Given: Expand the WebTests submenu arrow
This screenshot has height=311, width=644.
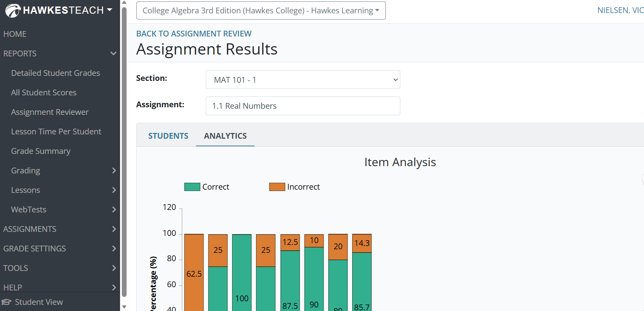Looking at the screenshot, I should (114, 210).
